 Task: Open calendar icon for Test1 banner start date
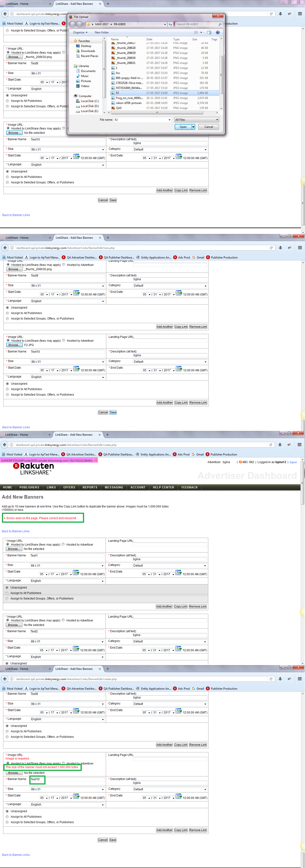click(76, 573)
